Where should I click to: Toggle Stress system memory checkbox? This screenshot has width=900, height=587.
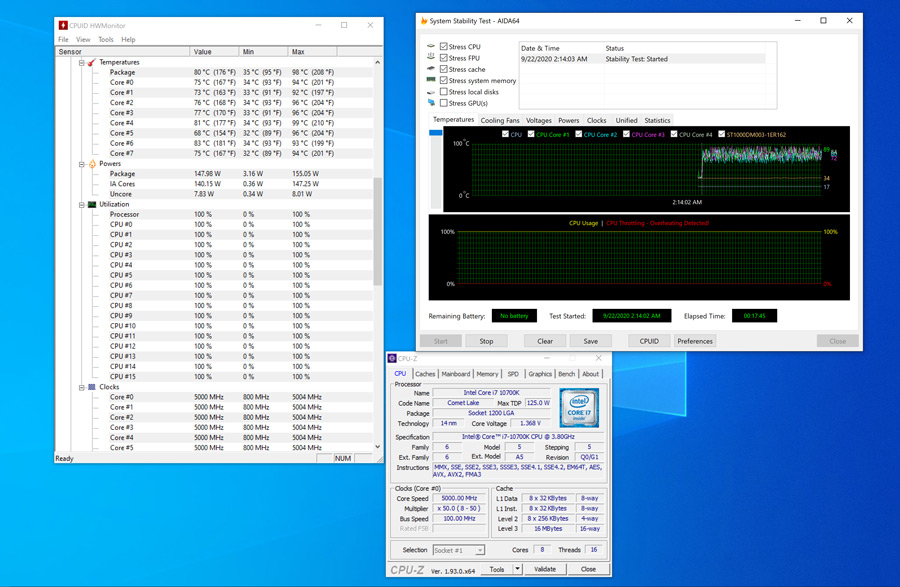444,80
